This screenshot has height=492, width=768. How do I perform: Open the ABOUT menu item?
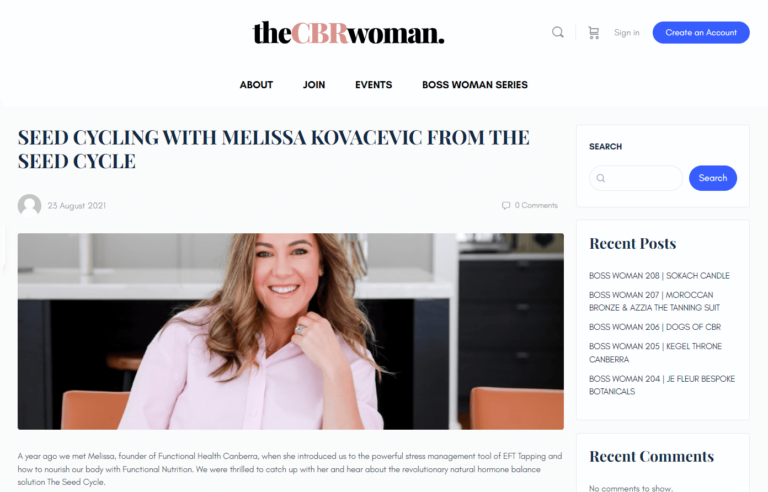(x=256, y=85)
